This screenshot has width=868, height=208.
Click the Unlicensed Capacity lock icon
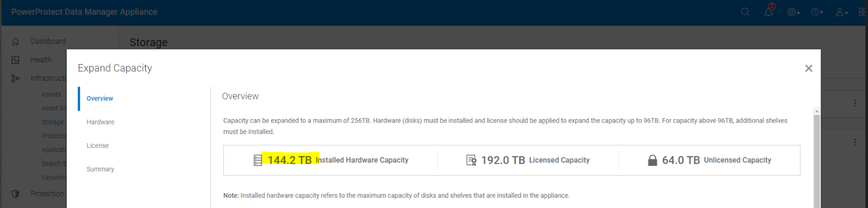pyautogui.click(x=652, y=160)
